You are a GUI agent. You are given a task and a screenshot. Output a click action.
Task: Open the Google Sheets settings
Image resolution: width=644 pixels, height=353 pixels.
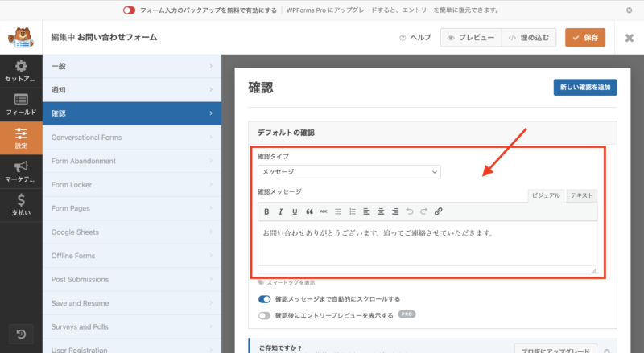132,232
